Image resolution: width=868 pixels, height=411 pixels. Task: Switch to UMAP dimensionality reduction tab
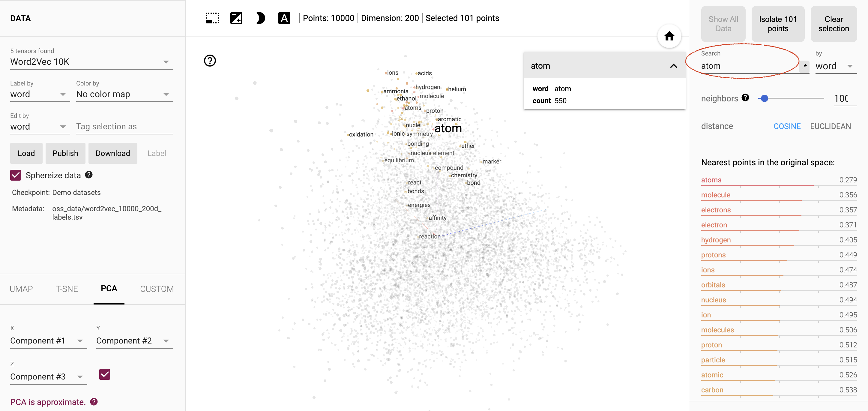pyautogui.click(x=21, y=289)
